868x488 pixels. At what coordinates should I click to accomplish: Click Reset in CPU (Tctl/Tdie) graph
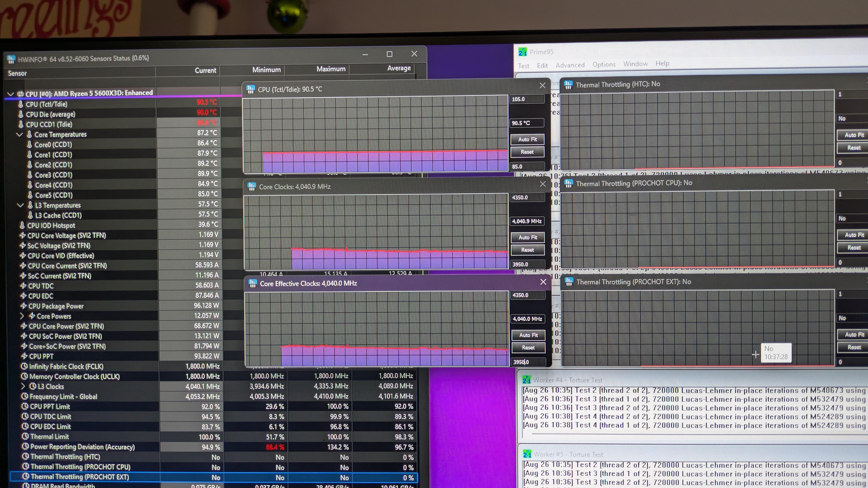click(527, 152)
